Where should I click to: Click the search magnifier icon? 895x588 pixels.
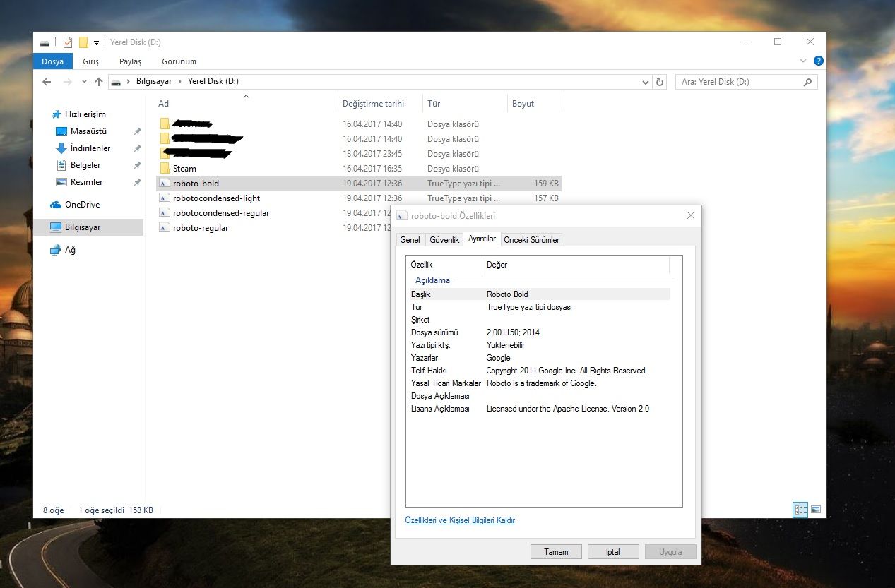pyautogui.click(x=808, y=82)
